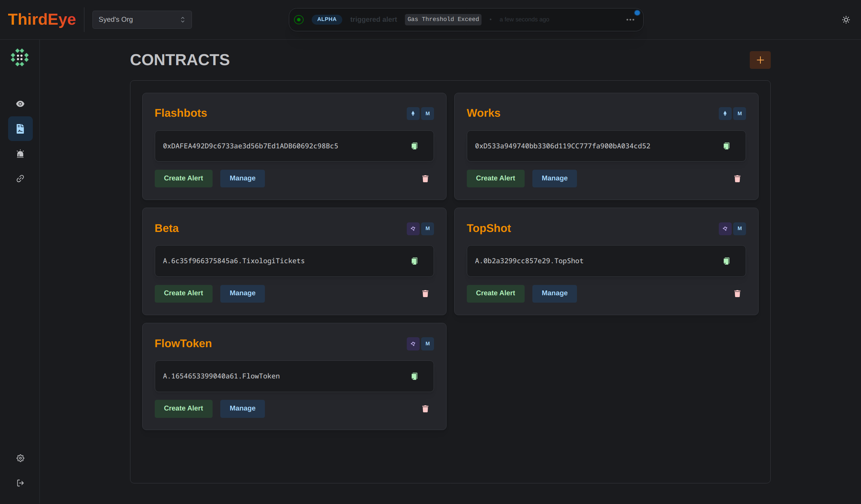Click Manage on the Works contract
This screenshot has height=504, width=861.
coord(554,179)
